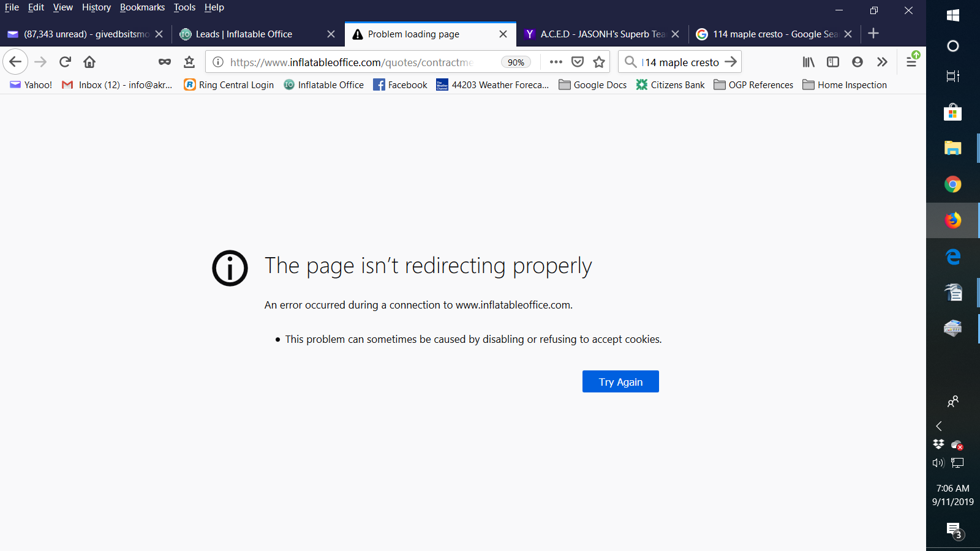
Task: Open the Firefox hamburger menu
Action: pyautogui.click(x=911, y=62)
